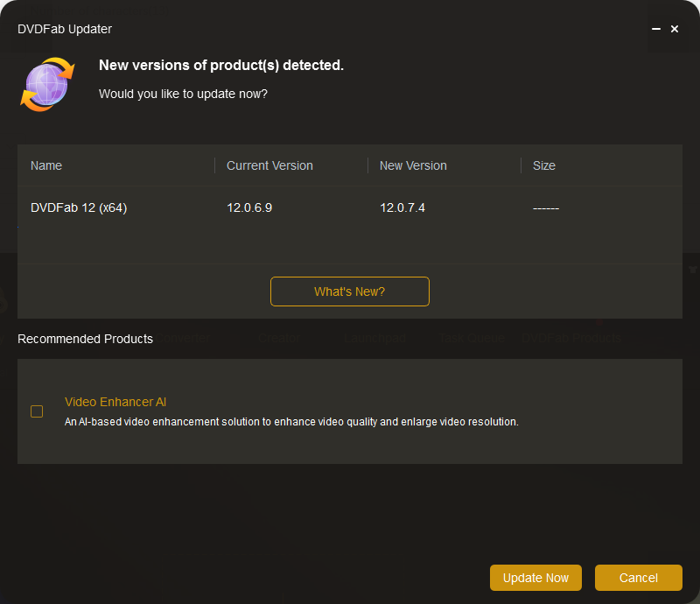Image resolution: width=700 pixels, height=604 pixels.
Task: Click the Current Version column header
Action: tap(269, 165)
